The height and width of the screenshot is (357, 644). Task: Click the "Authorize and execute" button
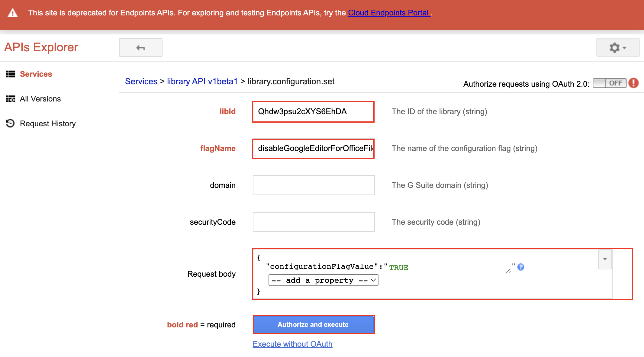313,324
